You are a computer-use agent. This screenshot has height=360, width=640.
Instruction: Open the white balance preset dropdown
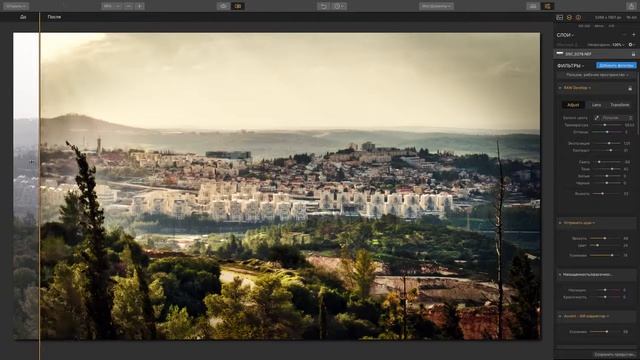(x=617, y=118)
